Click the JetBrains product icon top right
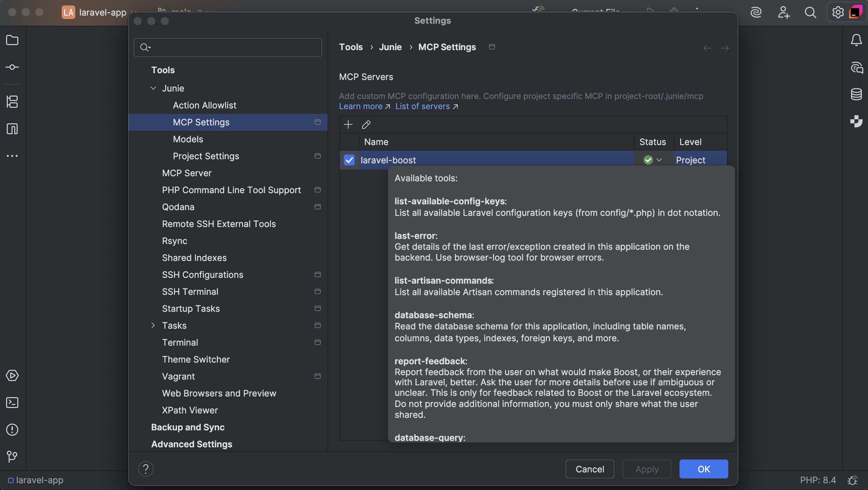The image size is (868, 490). [x=856, y=12]
